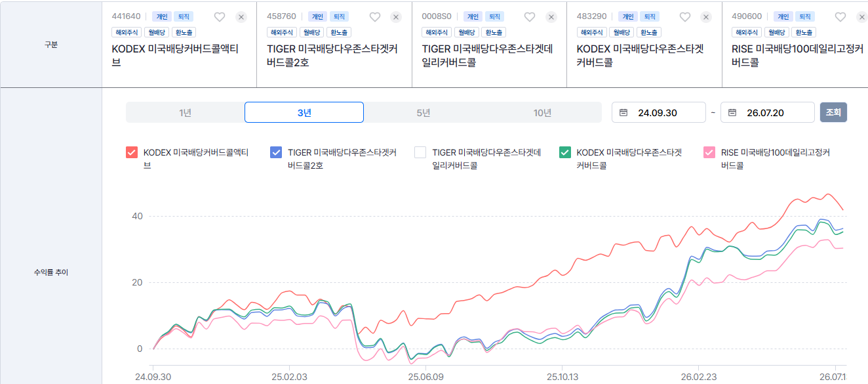Screen dimensions: 868x384
Task: Click x-axis date label 25.06.09
Action: [426, 377]
